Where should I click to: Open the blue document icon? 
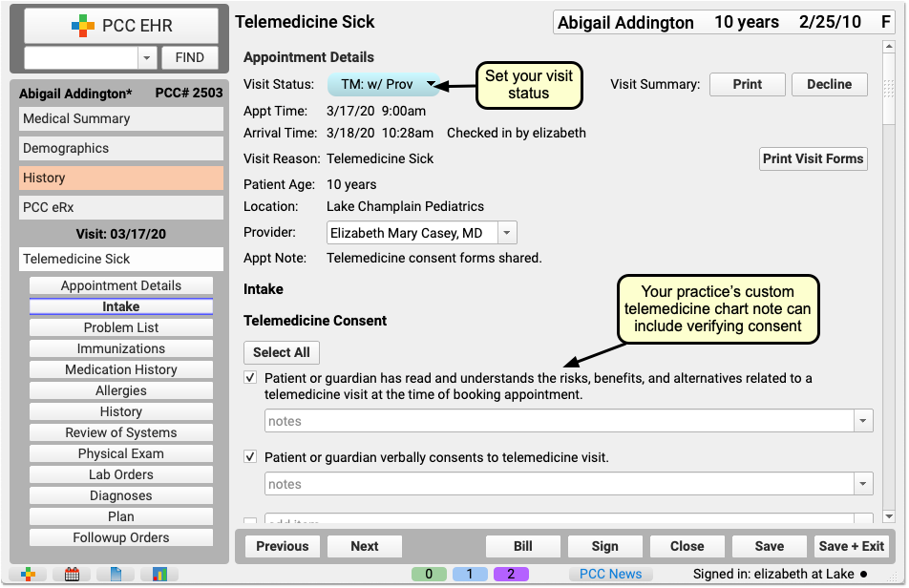[x=116, y=574]
